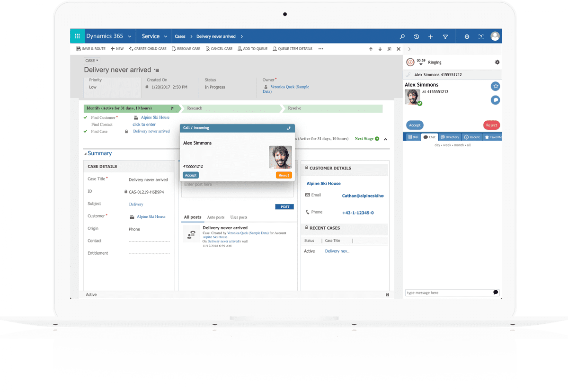Open the CASE form selector dropdown

click(92, 61)
